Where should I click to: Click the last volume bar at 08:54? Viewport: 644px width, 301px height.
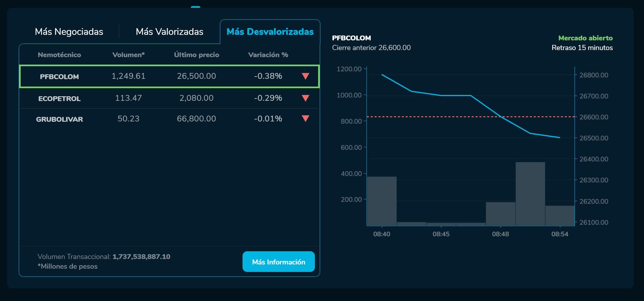click(560, 215)
